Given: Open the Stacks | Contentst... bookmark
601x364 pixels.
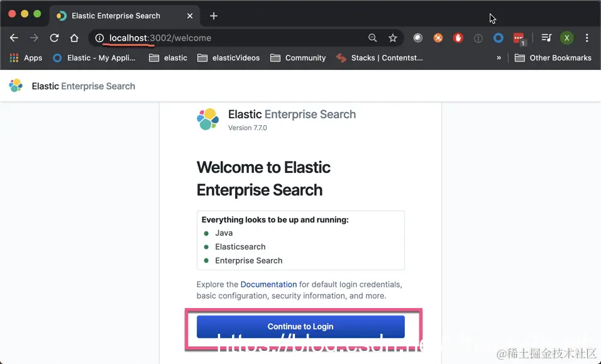Looking at the screenshot, I should [x=380, y=58].
